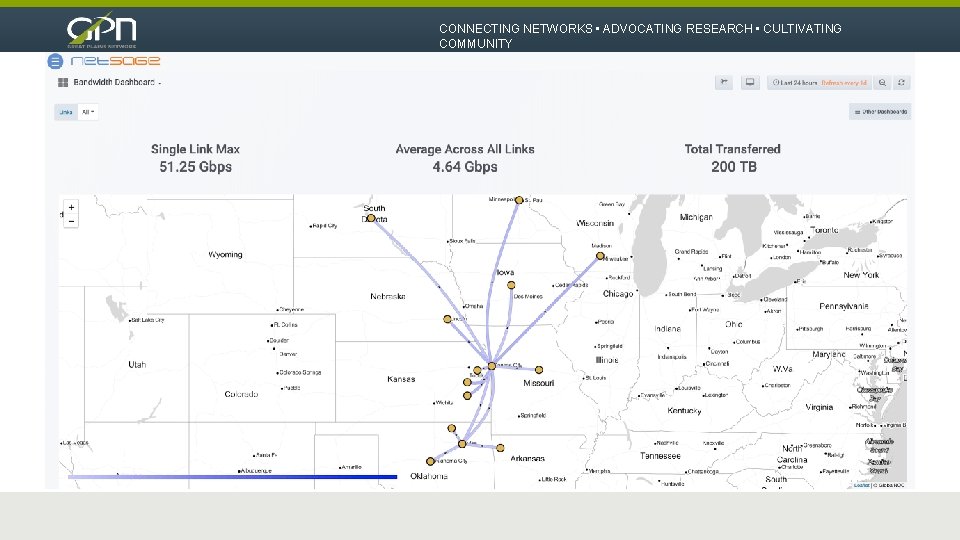Click the Pennsylvania state label on map

click(x=844, y=306)
